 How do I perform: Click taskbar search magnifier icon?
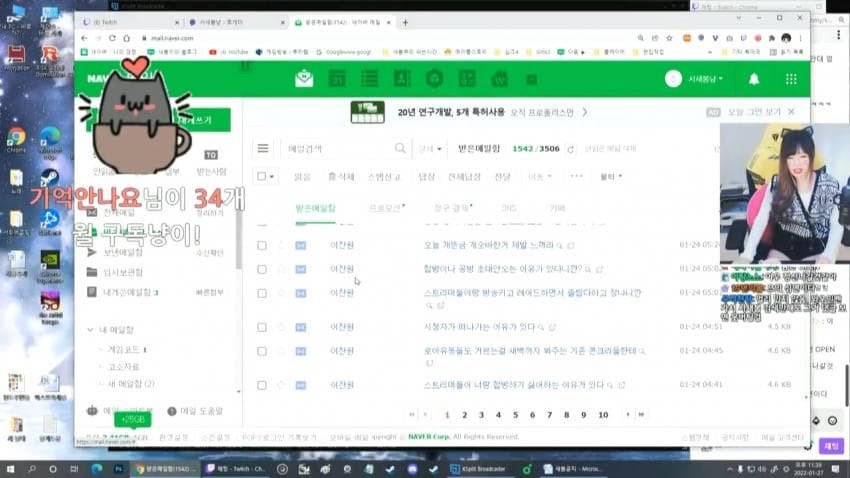click(31, 469)
